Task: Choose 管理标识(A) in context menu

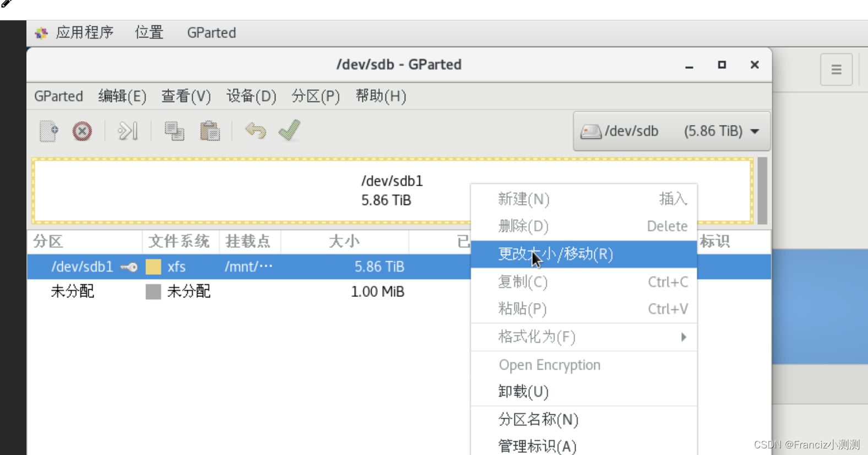Action: (x=584, y=446)
